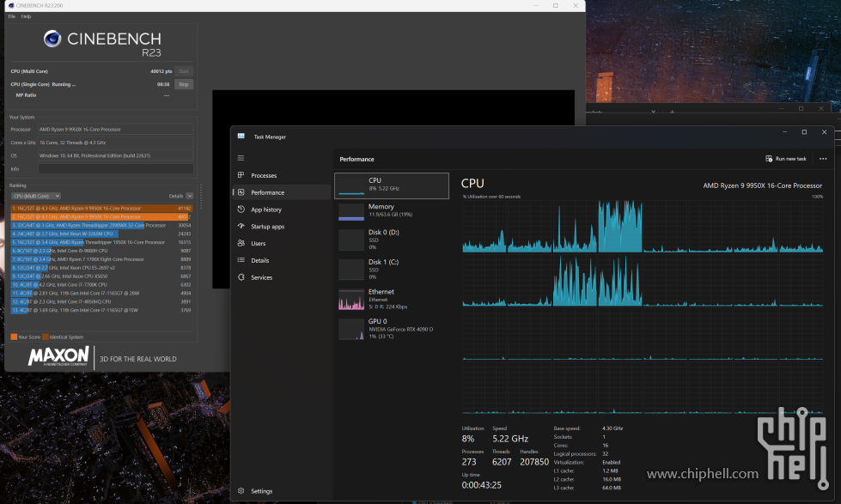Image resolution: width=841 pixels, height=504 pixels.
Task: Toggle the Task Manager hamburger navigation menu
Action: (x=241, y=158)
